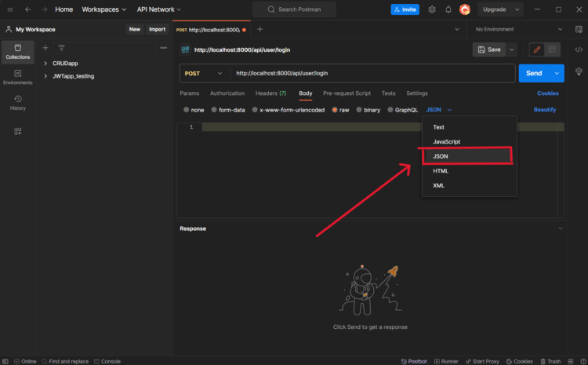This screenshot has height=365, width=588.
Task: Click in the request URL field
Action: (372, 73)
